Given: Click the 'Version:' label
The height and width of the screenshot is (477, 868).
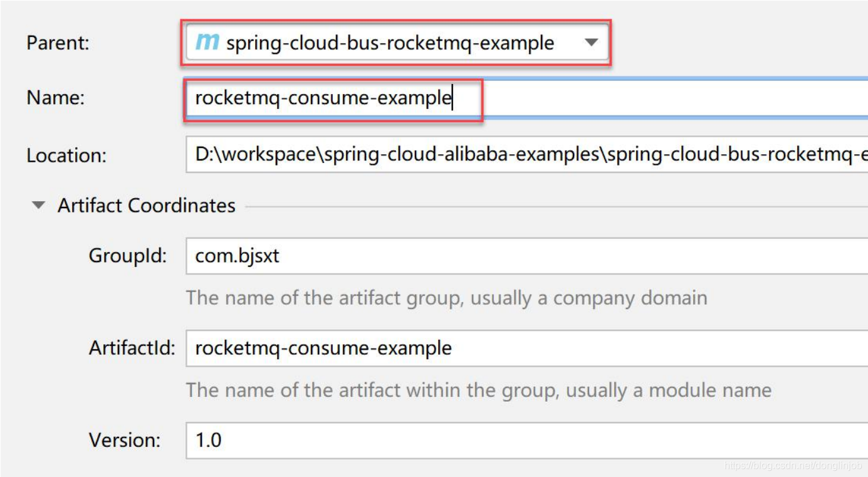Looking at the screenshot, I should click(x=125, y=440).
